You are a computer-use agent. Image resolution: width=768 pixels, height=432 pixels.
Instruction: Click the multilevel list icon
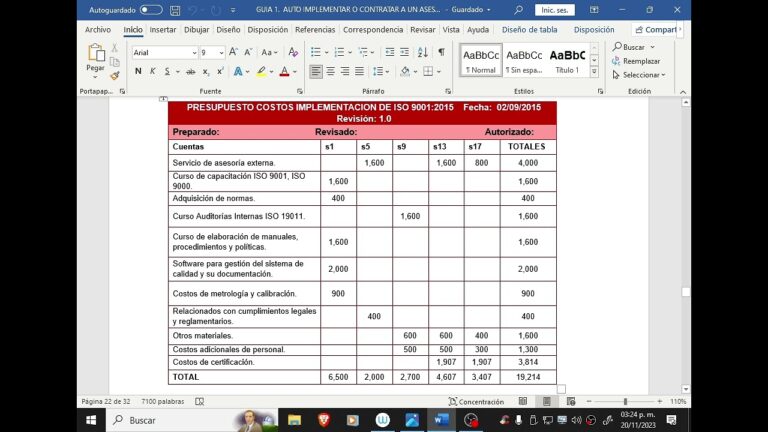coord(363,52)
